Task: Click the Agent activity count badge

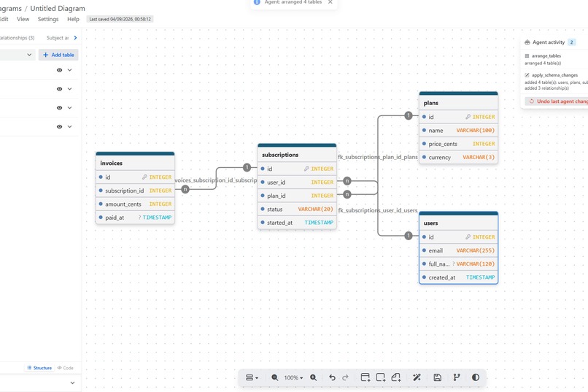Action: click(x=571, y=42)
